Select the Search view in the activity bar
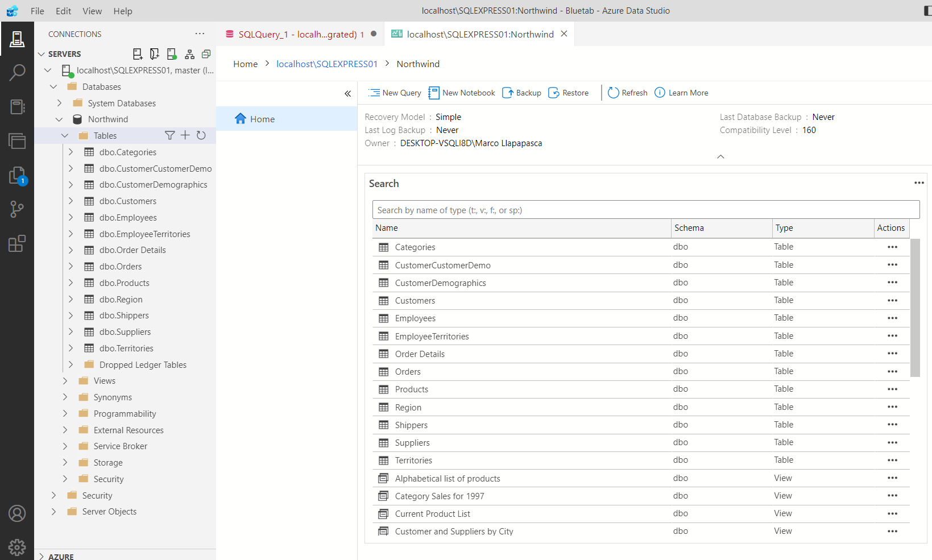Image resolution: width=932 pixels, height=560 pixels. click(17, 73)
